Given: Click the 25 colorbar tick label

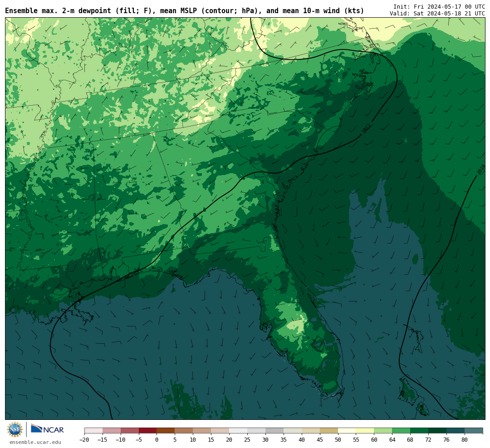Looking at the screenshot, I should pos(248,439).
